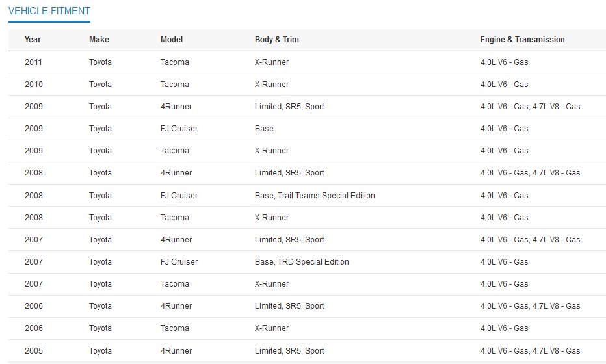Viewport: 606px width, 364px height.
Task: Click the Model column header
Action: click(x=172, y=40)
